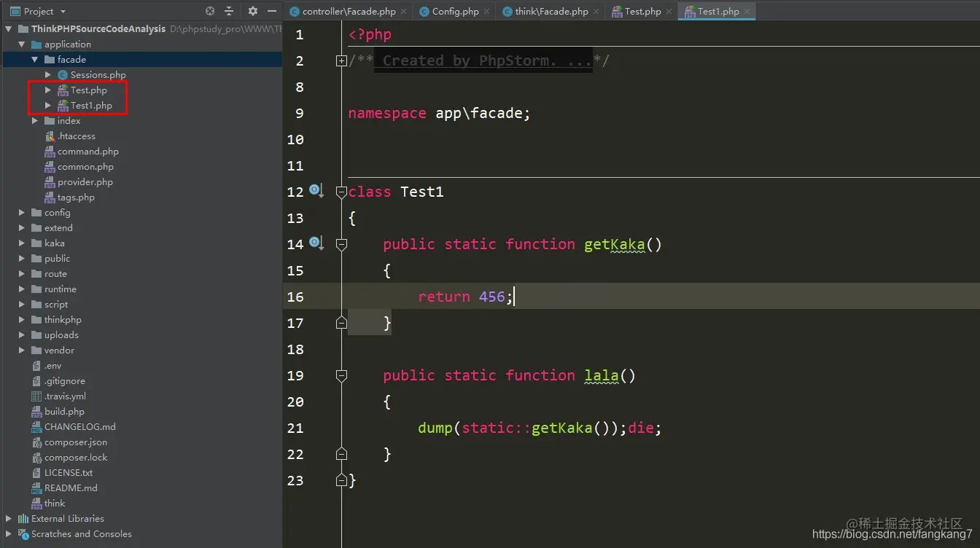Open the Project view dropdown
The width and height of the screenshot is (980, 548).
coord(38,11)
